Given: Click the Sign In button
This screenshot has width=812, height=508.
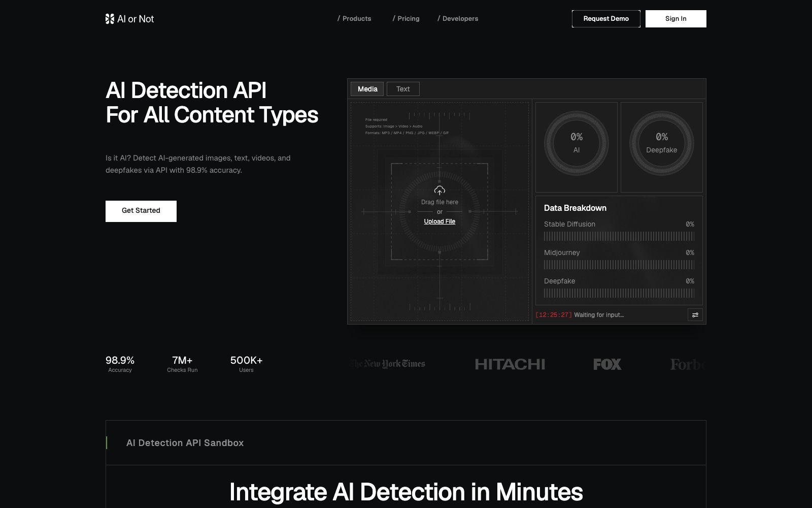Looking at the screenshot, I should 676,19.
